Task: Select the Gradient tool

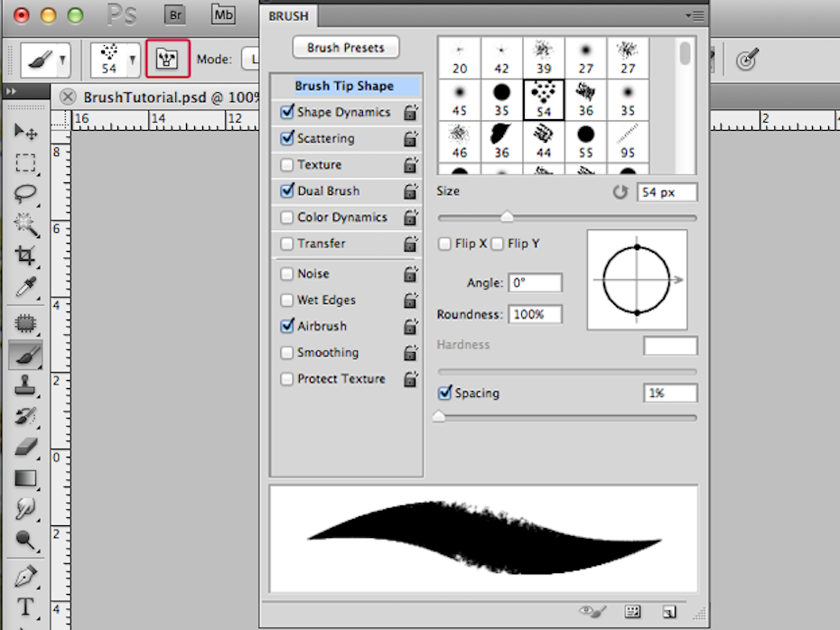Action: tap(23, 477)
